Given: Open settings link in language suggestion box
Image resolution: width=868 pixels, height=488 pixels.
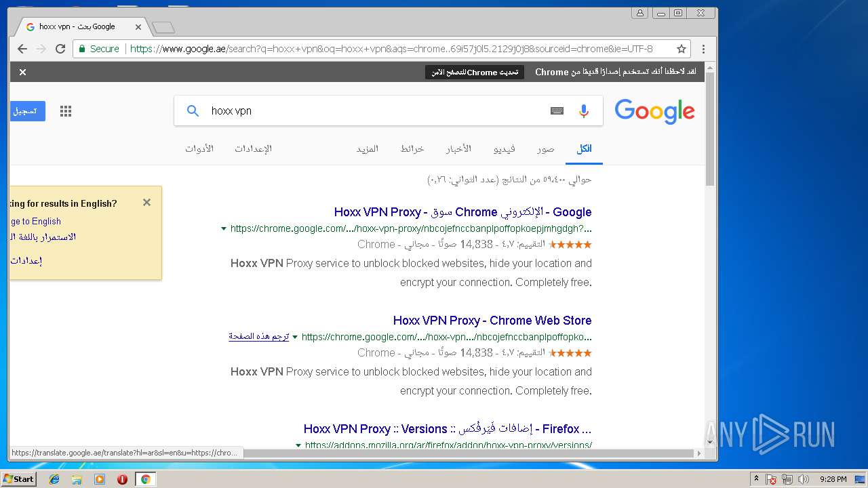Looking at the screenshot, I should point(26,260).
